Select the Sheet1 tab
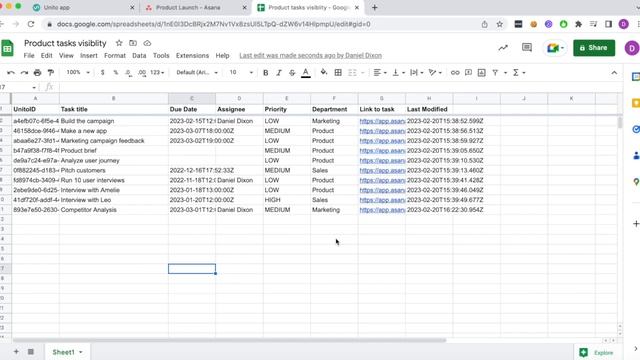Viewport: 640px width, 360px height. [x=67, y=352]
